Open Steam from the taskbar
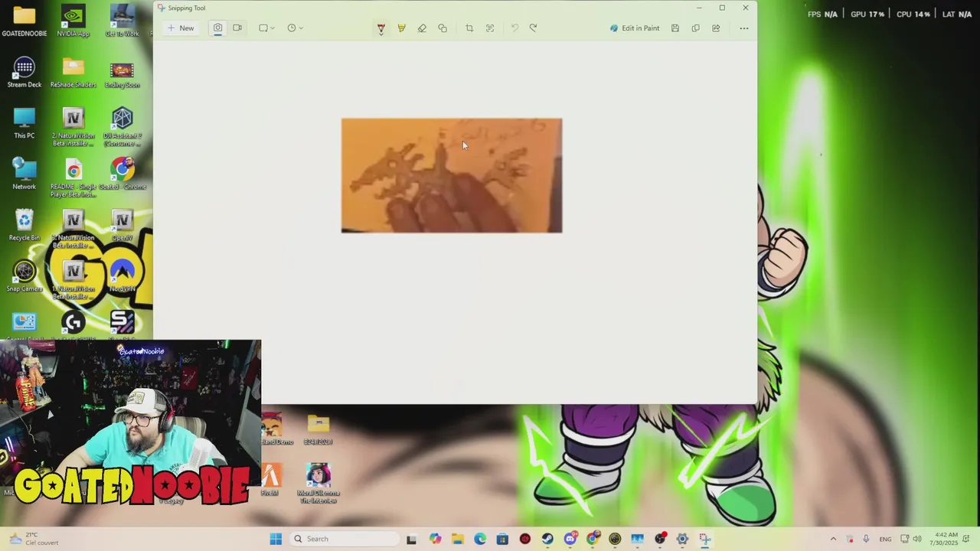Image resolution: width=980 pixels, height=551 pixels. (547, 539)
